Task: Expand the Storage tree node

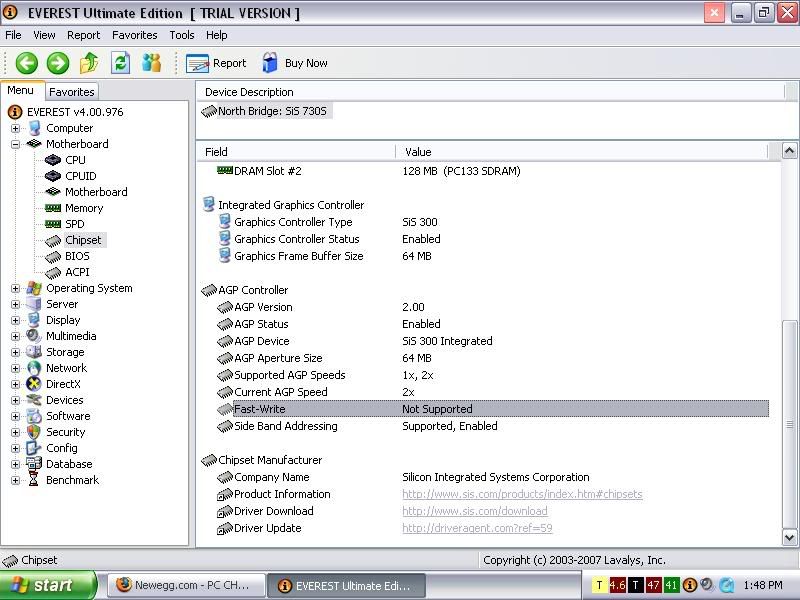Action: (x=15, y=353)
